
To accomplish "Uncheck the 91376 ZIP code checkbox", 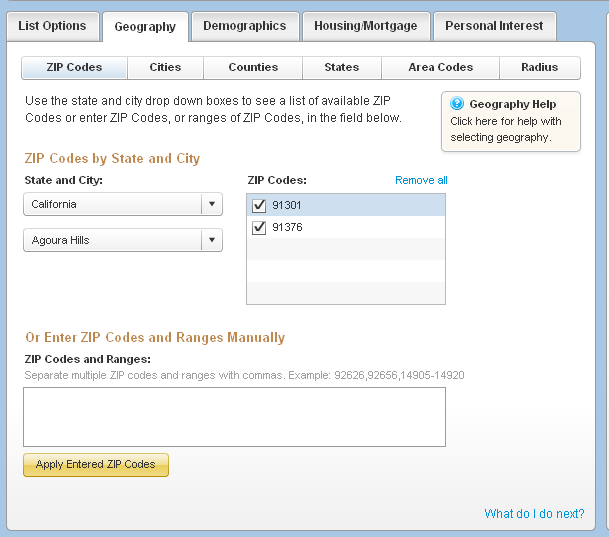I will coord(260,228).
